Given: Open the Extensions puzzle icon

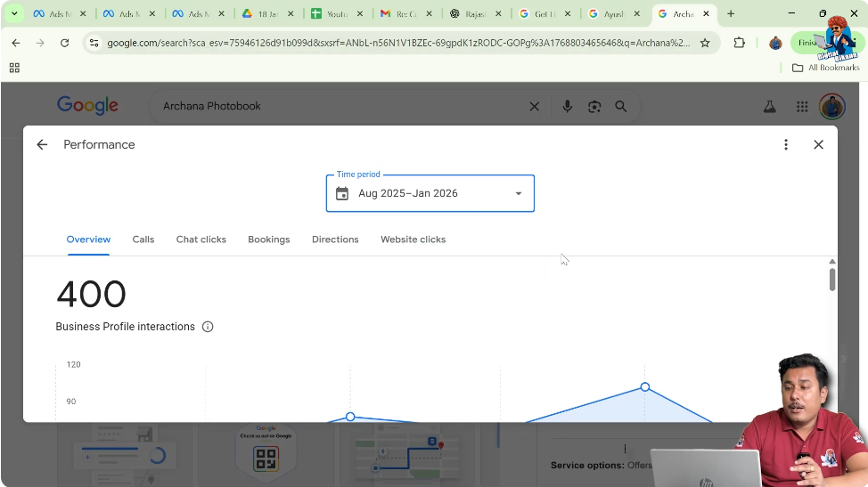Looking at the screenshot, I should click(x=739, y=43).
